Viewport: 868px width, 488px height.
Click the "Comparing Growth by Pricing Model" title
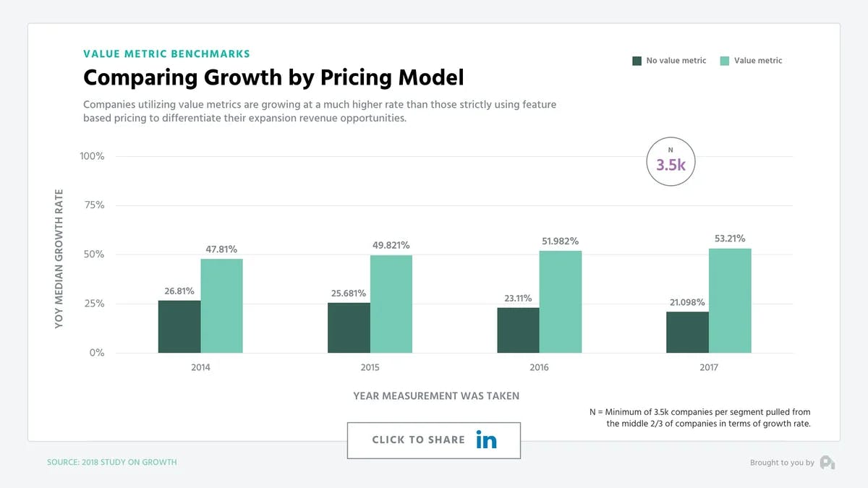pyautogui.click(x=273, y=77)
